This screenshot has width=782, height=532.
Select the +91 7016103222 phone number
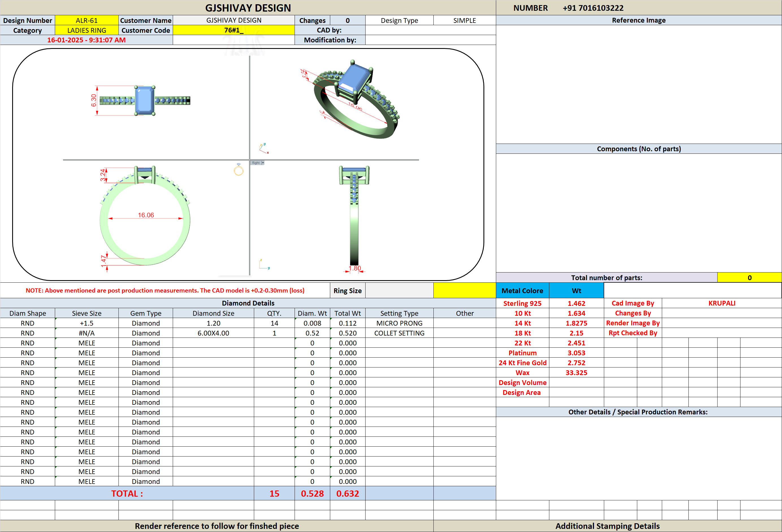(593, 8)
